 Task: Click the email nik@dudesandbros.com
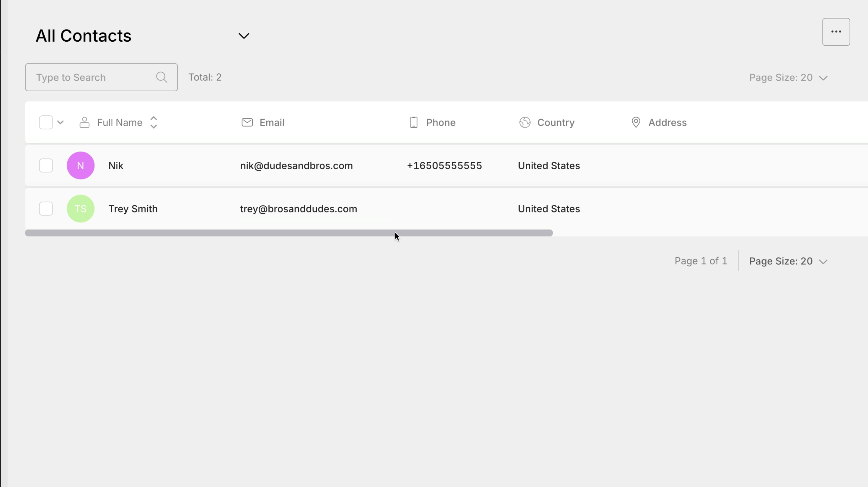click(x=296, y=165)
